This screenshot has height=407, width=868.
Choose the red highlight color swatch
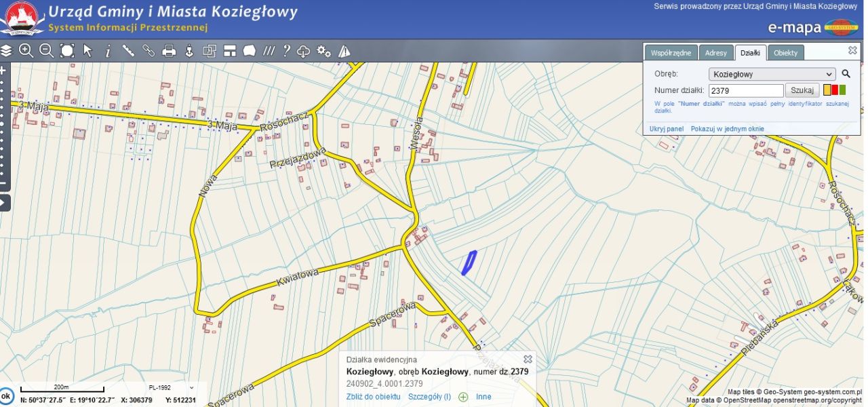[835, 90]
